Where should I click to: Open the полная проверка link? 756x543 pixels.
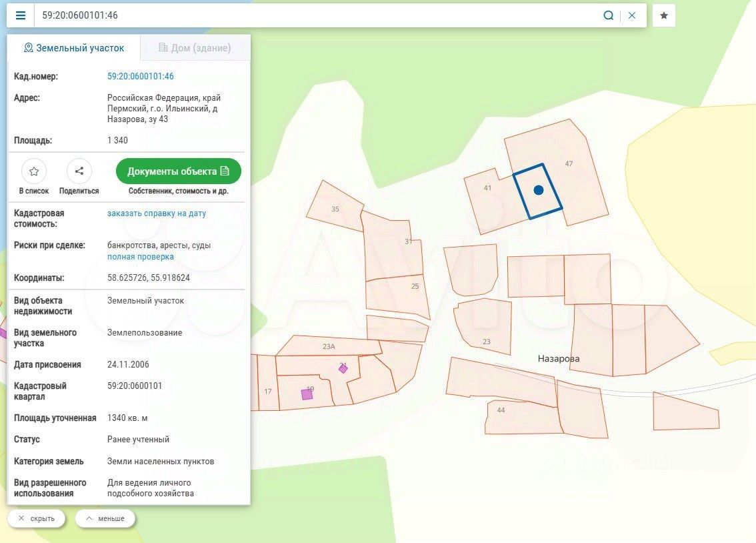point(141,257)
